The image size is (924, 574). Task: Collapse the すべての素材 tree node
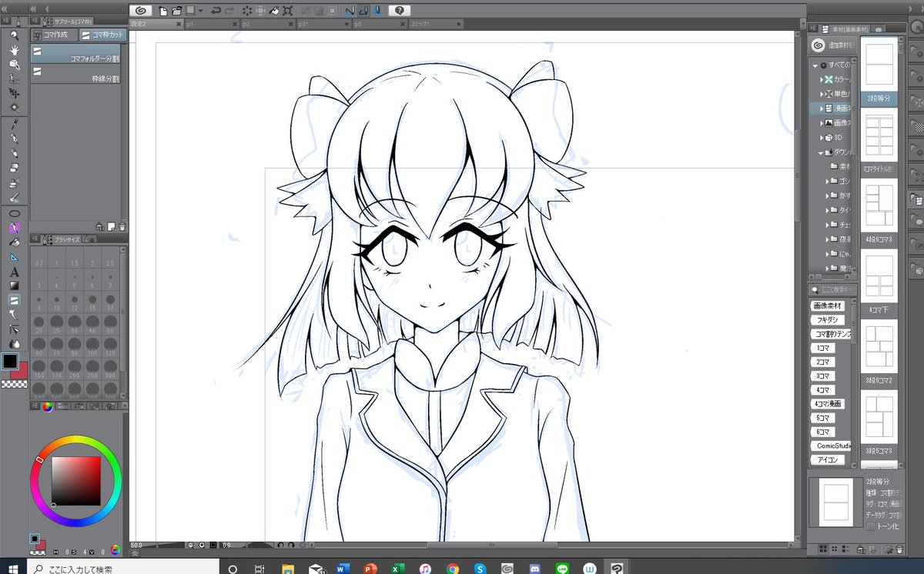tap(815, 65)
